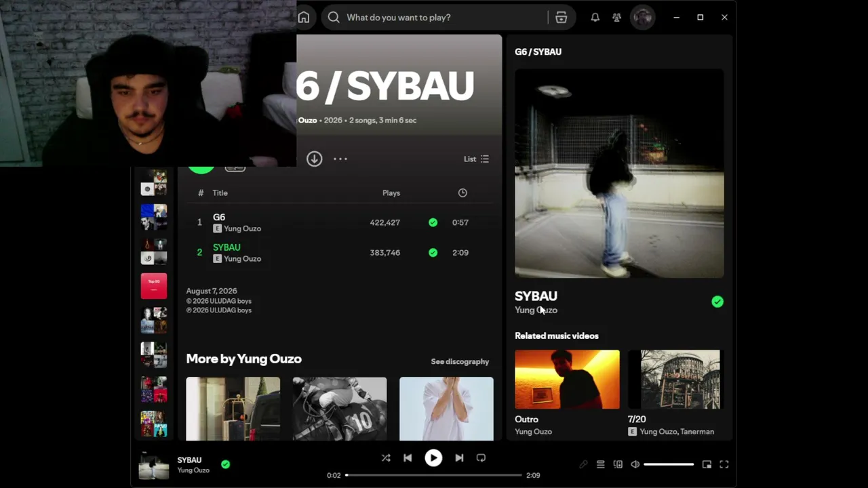
Task: Open the List view options dropdown
Action: coord(476,159)
